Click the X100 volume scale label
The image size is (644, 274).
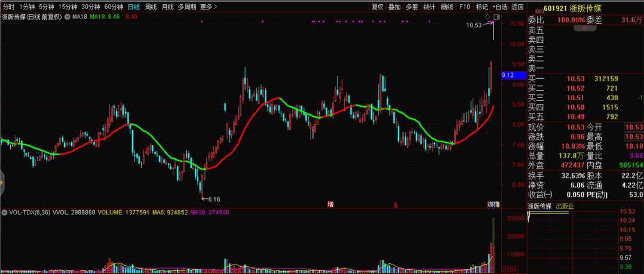click(x=511, y=270)
